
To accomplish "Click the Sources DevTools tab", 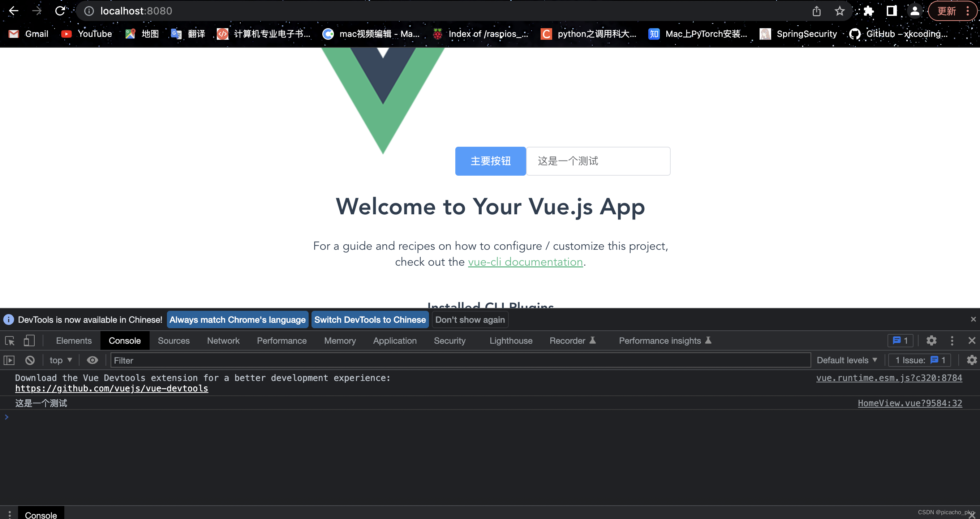I will [174, 340].
